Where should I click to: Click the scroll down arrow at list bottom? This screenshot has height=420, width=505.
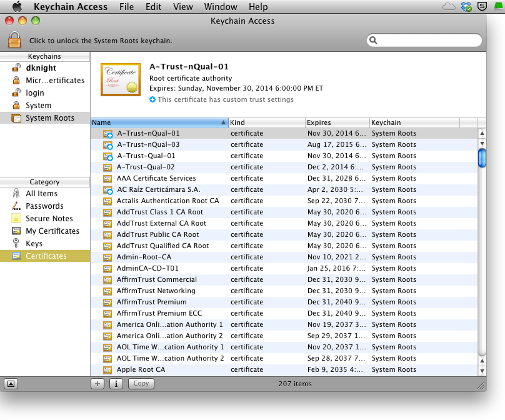point(482,371)
